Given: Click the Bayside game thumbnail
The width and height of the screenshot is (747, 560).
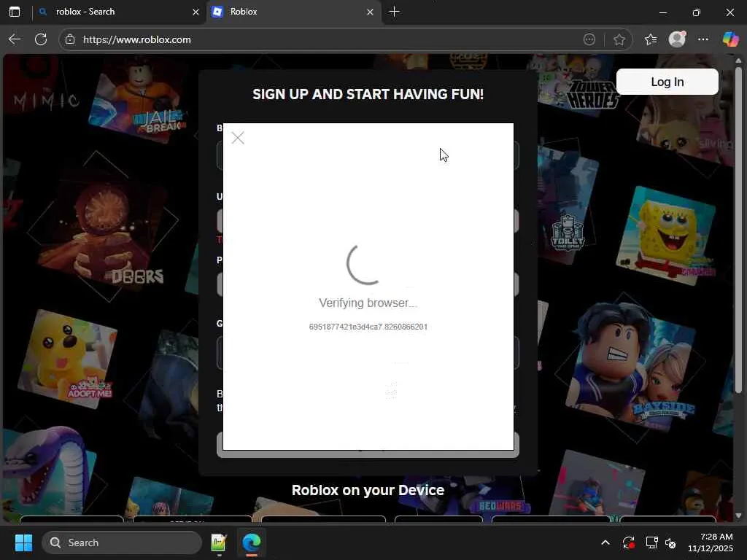Looking at the screenshot, I should [x=631, y=367].
